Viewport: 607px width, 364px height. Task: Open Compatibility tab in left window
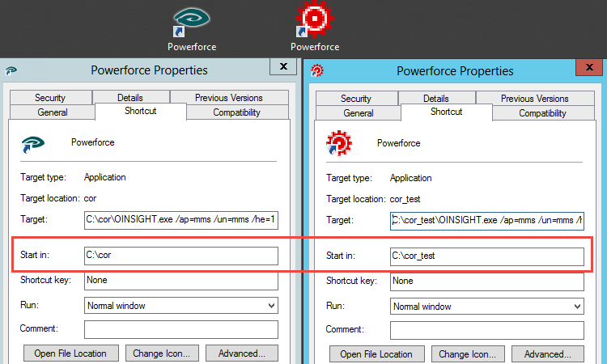click(x=237, y=112)
